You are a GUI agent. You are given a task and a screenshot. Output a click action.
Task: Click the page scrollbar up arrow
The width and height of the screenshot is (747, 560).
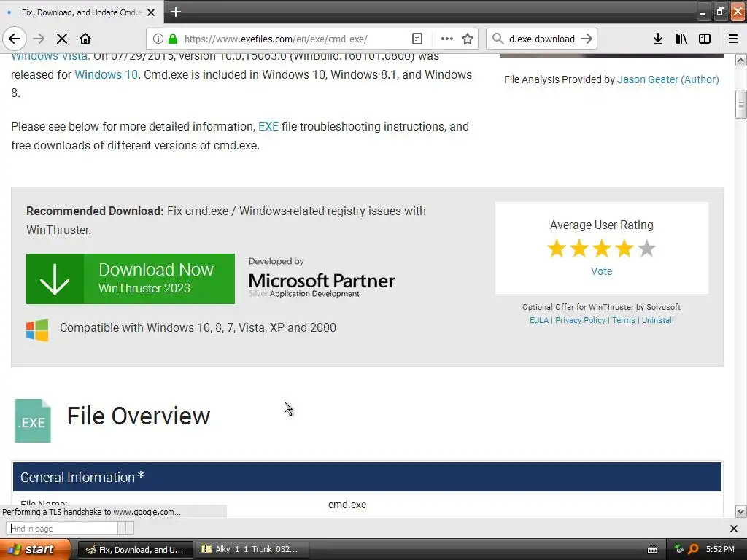[x=740, y=60]
